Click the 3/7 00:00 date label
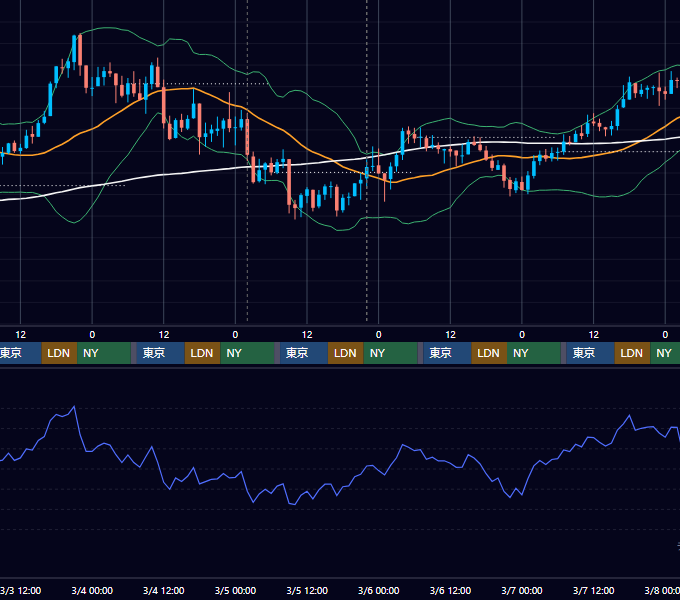680x600 pixels. coord(522,590)
